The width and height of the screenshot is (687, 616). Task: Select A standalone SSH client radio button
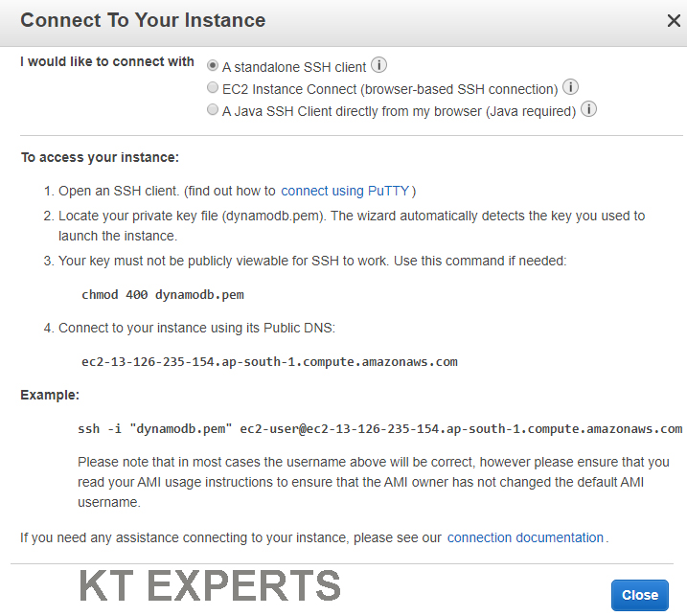[213, 66]
